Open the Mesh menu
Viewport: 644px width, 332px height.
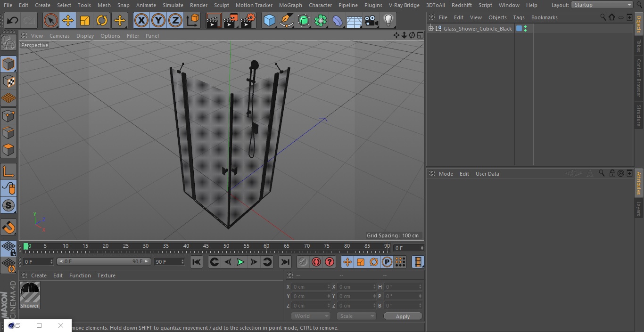[104, 5]
